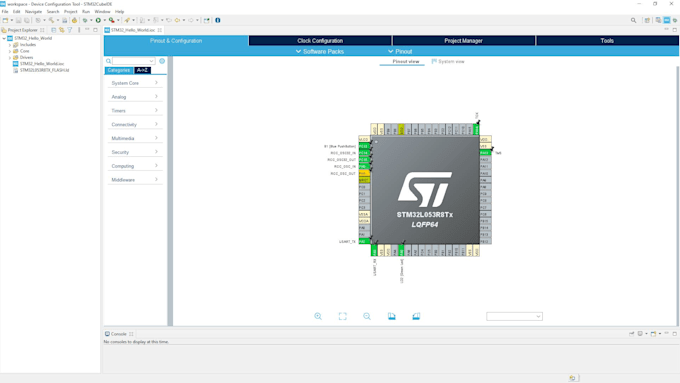The image size is (680, 383).
Task: Expand the Security category
Action: [134, 152]
